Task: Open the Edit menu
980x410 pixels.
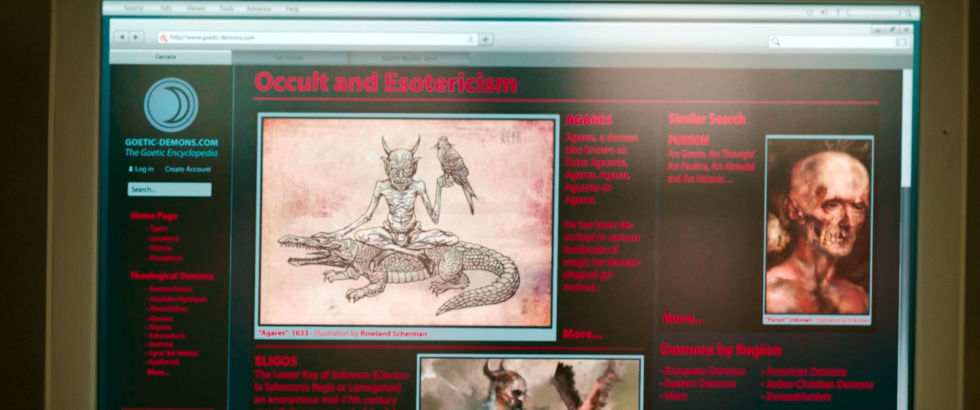Action: 166,9
